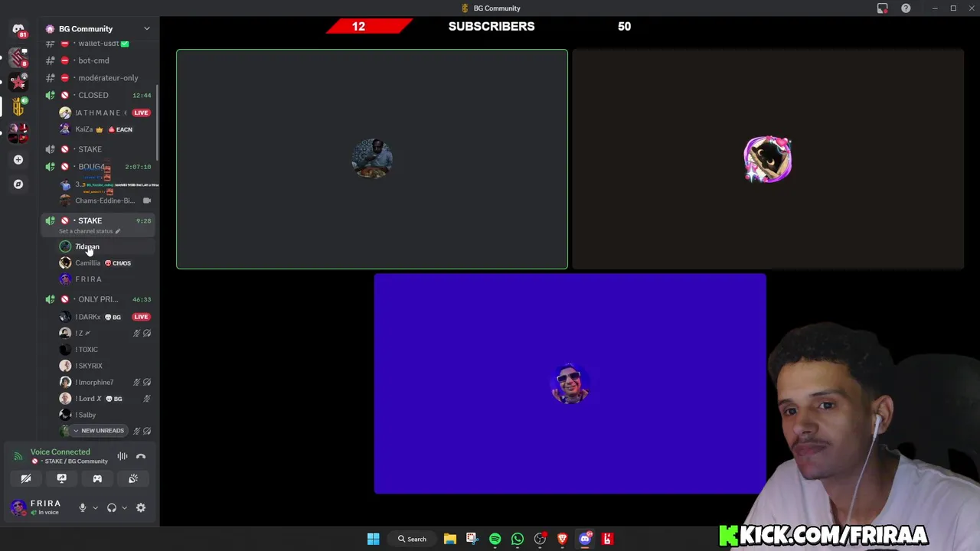Open OBS Studio from the taskbar
Viewport: 980px width, 551px height.
(x=540, y=539)
